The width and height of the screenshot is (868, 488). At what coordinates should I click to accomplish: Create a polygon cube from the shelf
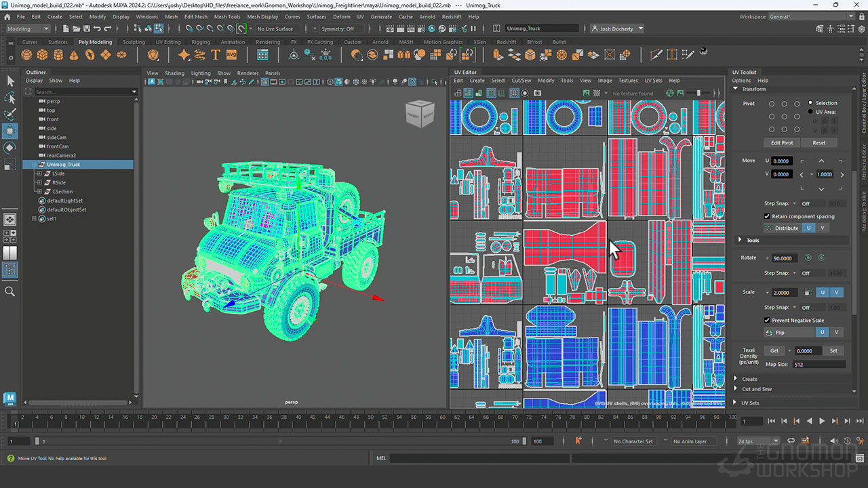click(x=42, y=55)
